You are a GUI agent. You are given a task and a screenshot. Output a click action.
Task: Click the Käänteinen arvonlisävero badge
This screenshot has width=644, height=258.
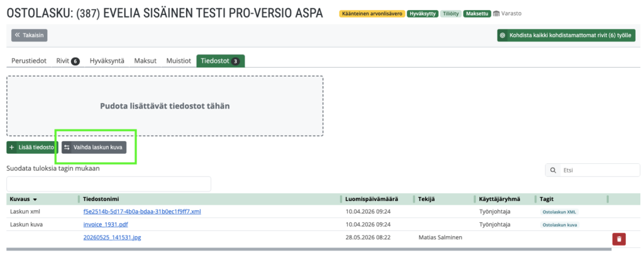(372, 14)
